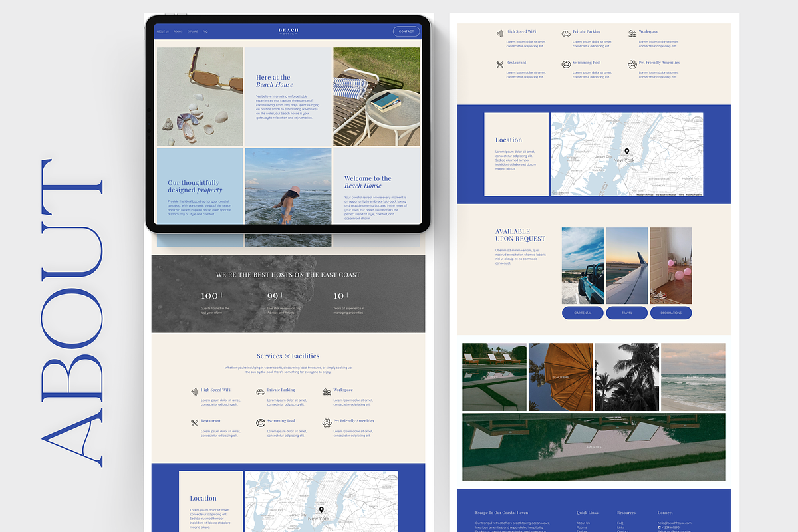Click the Pet Friendly paw icon under Services & Facilities
This screenshot has width=798, height=532.
(327, 422)
